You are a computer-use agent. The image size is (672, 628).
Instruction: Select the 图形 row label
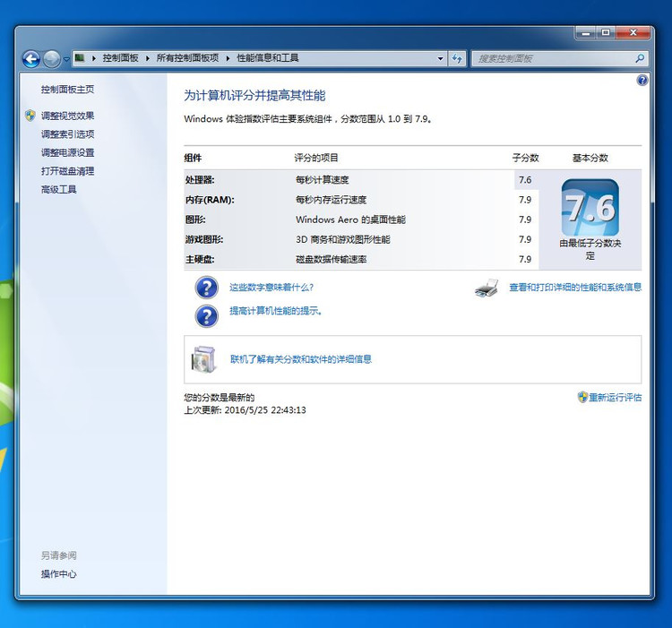(x=195, y=219)
